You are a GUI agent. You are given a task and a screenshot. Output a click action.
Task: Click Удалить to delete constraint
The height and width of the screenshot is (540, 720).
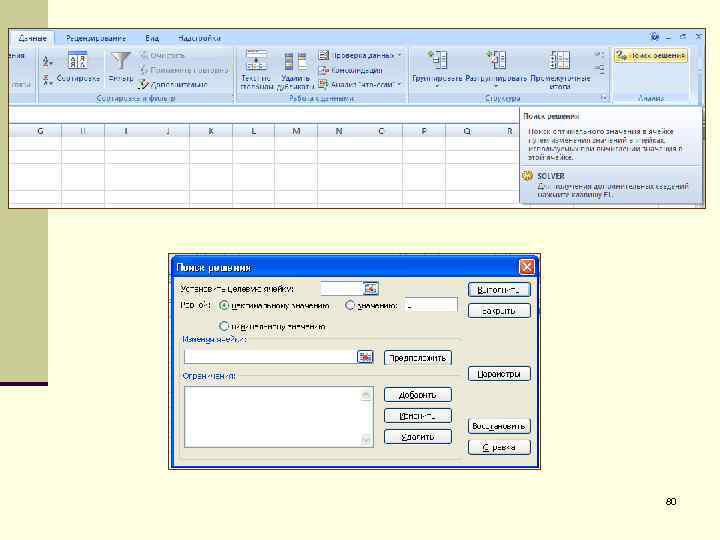(418, 437)
